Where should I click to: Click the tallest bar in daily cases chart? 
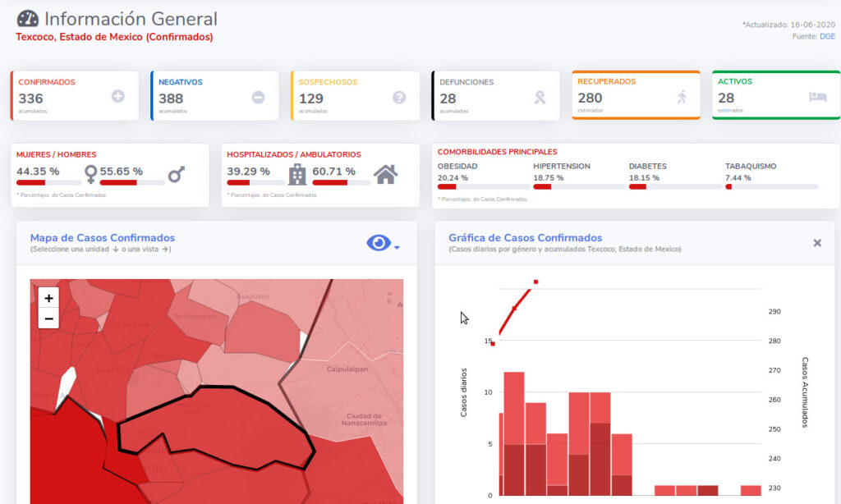click(x=514, y=433)
